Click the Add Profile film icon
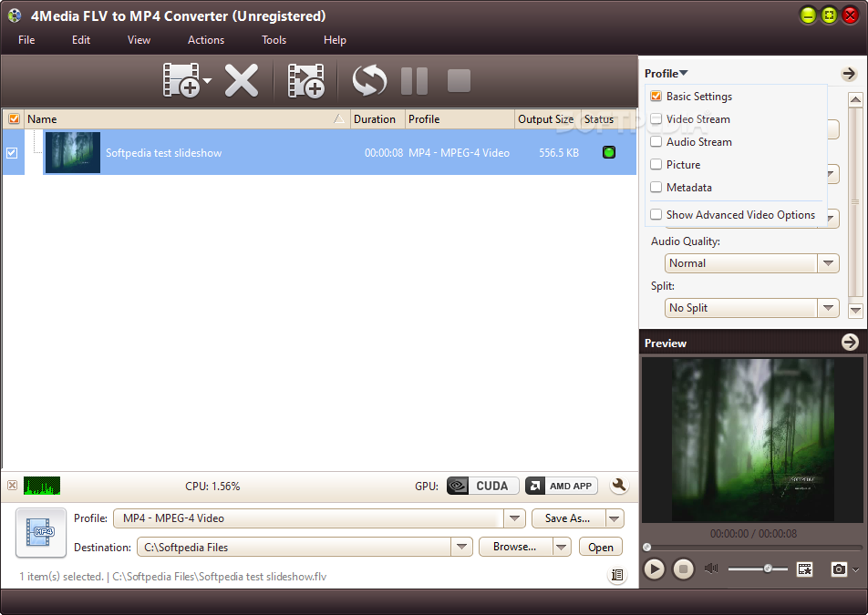This screenshot has width=868, height=615. (306, 81)
